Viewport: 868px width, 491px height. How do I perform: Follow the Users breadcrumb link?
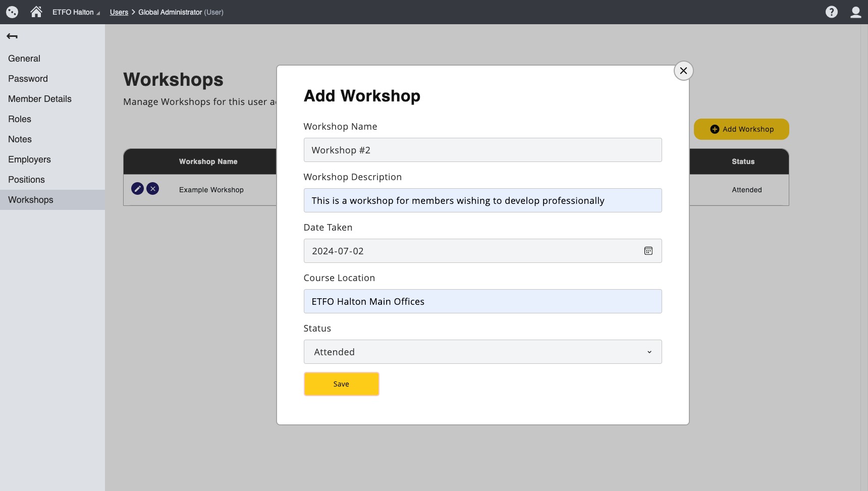click(x=119, y=12)
